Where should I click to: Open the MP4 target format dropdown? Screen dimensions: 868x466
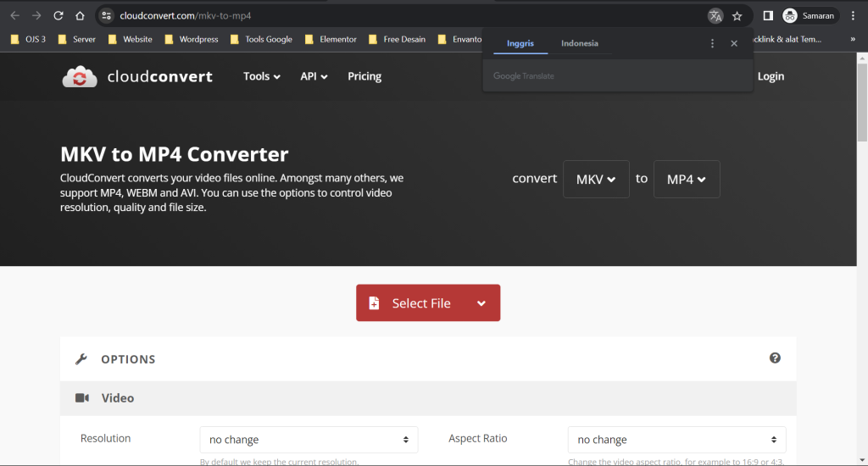click(687, 180)
